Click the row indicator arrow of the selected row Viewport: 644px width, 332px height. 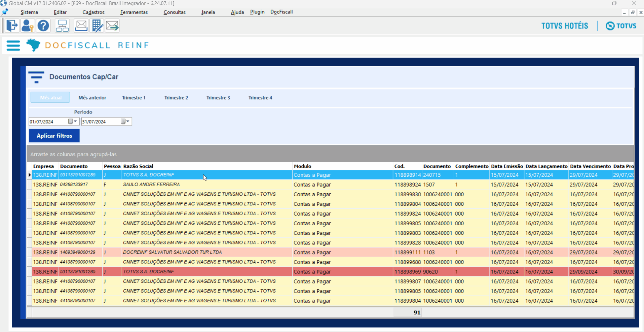pyautogui.click(x=30, y=175)
